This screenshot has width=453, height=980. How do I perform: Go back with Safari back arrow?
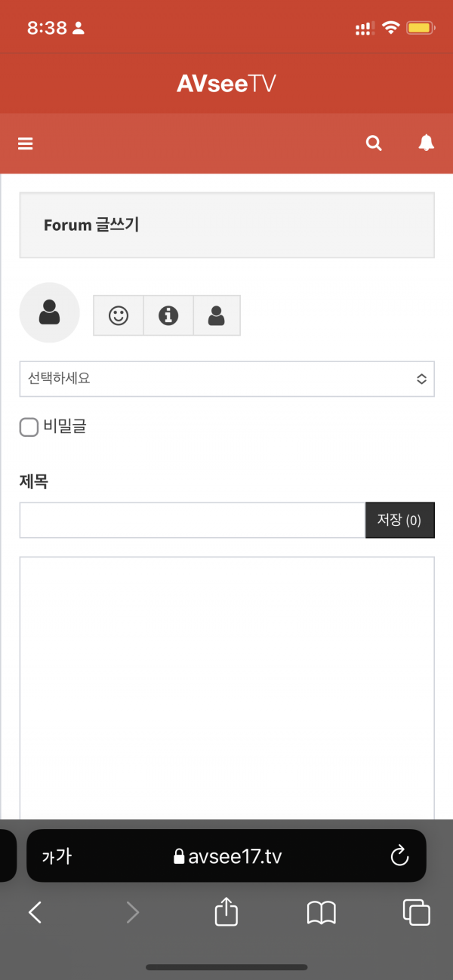[35, 913]
